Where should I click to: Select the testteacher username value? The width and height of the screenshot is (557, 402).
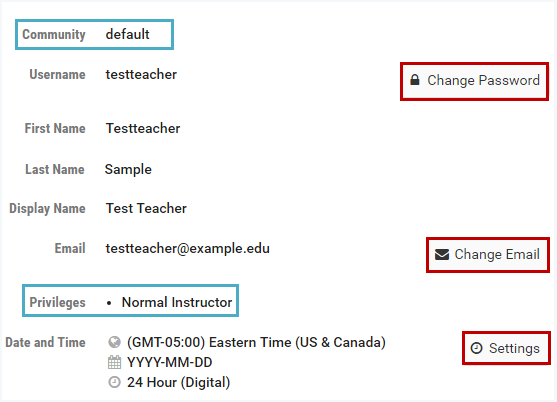141,75
